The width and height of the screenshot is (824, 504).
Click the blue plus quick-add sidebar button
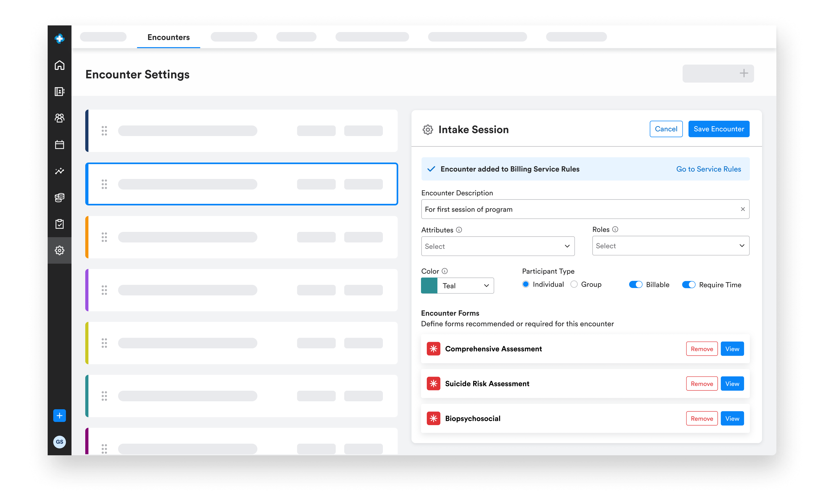click(x=60, y=415)
